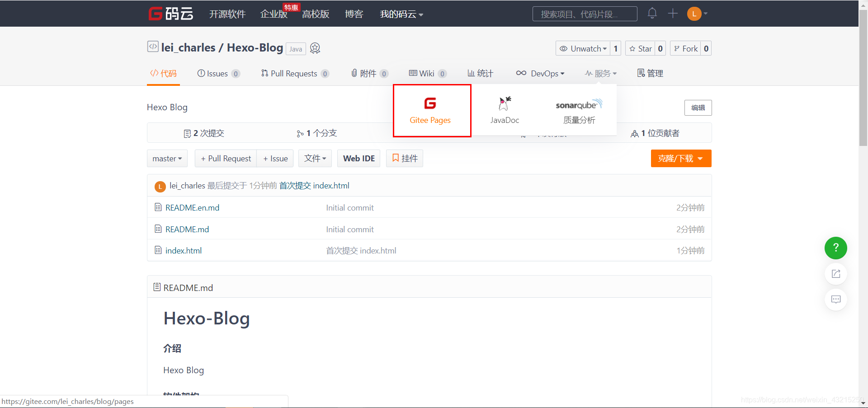Open the notifications bell icon
The image size is (868, 408).
pos(652,13)
